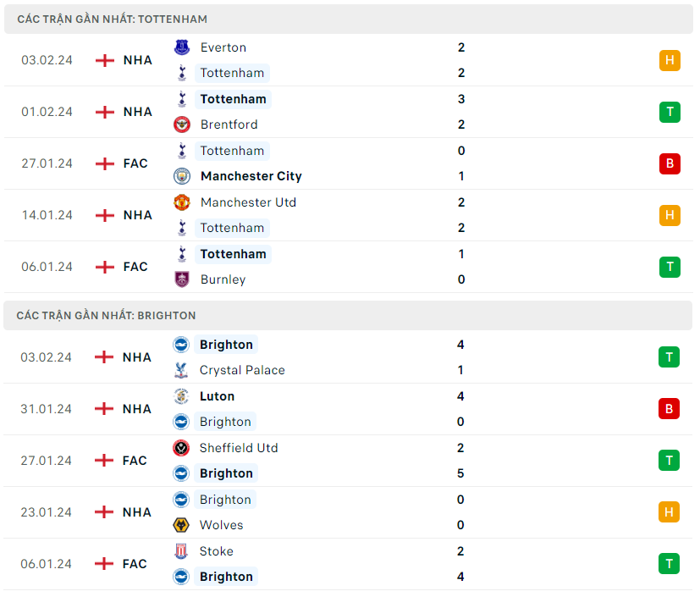Click the Manchester City club crest
This screenshot has width=700, height=597.
point(182,176)
